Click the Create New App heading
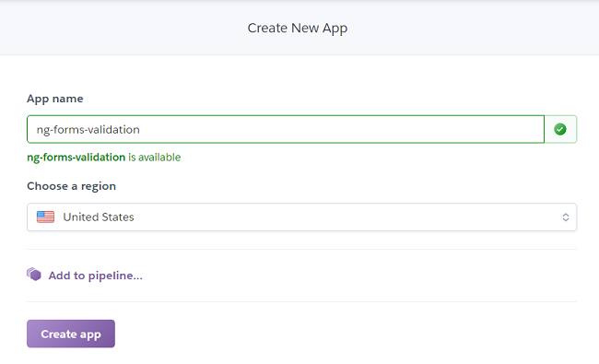 pyautogui.click(x=298, y=29)
